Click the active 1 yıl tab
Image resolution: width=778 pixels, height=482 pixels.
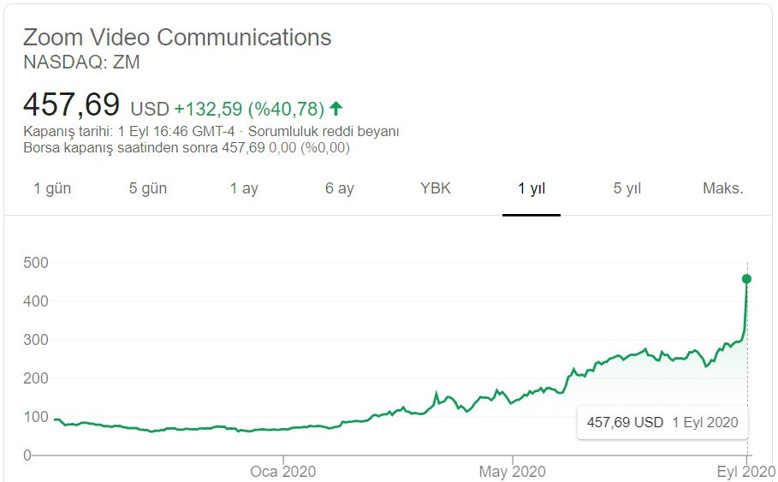click(531, 189)
